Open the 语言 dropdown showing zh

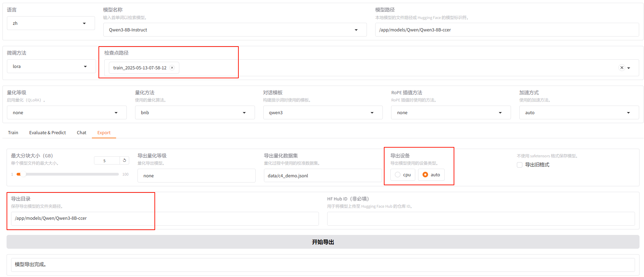click(51, 23)
